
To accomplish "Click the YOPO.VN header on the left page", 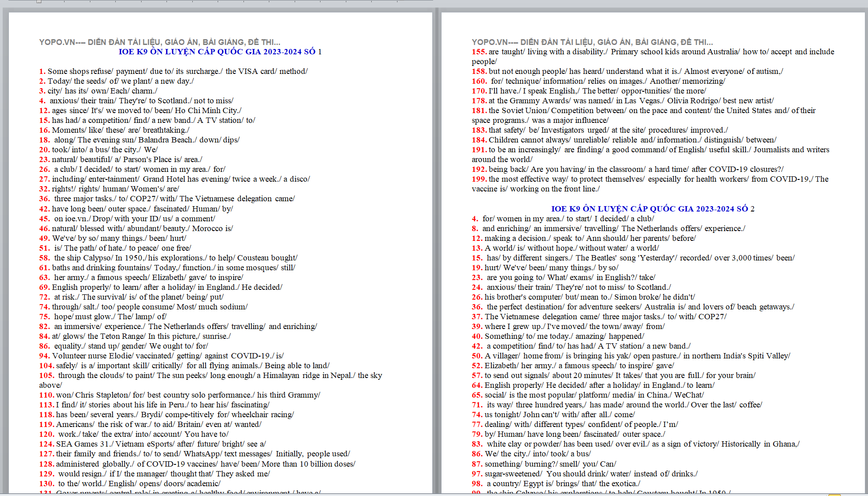I will (160, 42).
